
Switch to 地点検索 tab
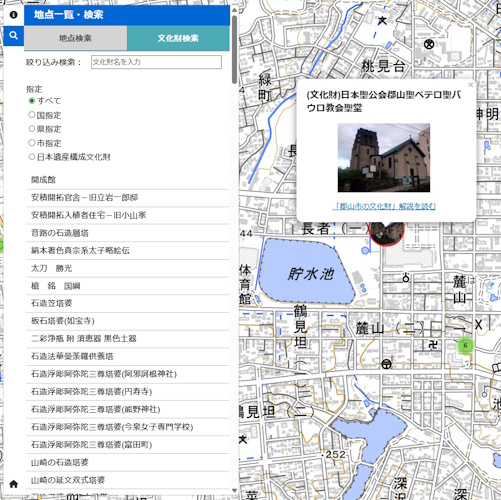tap(75, 38)
